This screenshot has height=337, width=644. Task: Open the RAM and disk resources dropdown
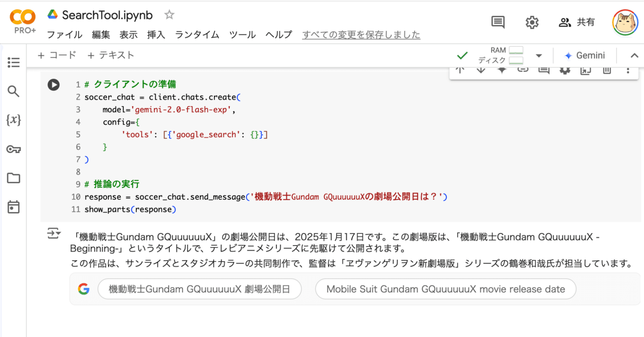539,55
